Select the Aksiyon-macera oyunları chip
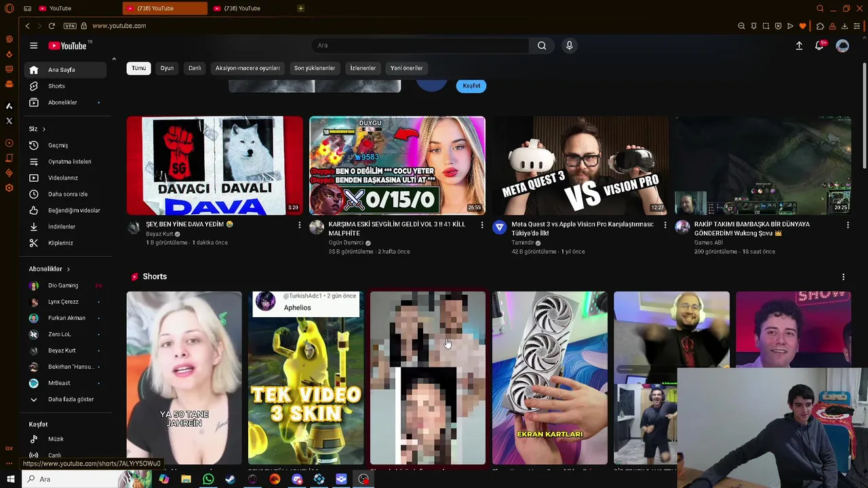The image size is (868, 488). pyautogui.click(x=248, y=68)
